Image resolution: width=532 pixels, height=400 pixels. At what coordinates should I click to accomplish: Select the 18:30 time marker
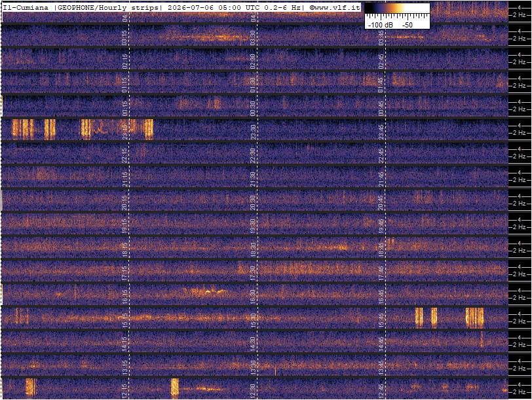(x=253, y=250)
